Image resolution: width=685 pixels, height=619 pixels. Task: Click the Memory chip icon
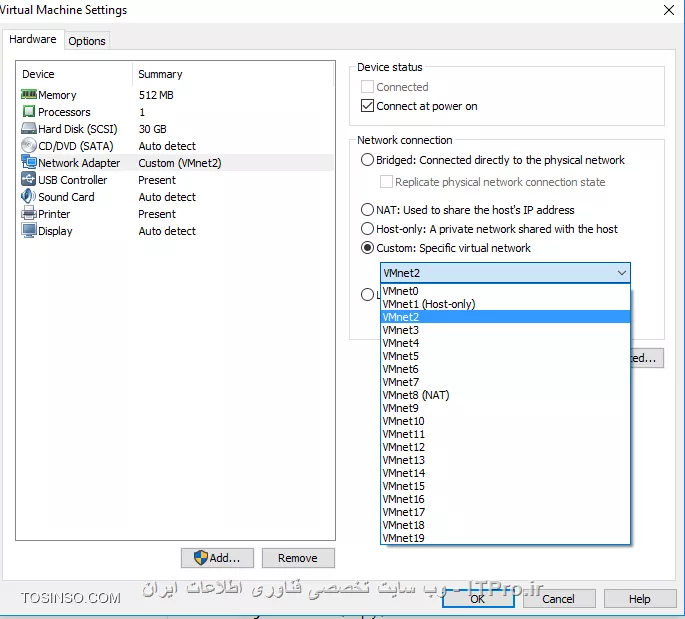(29, 94)
